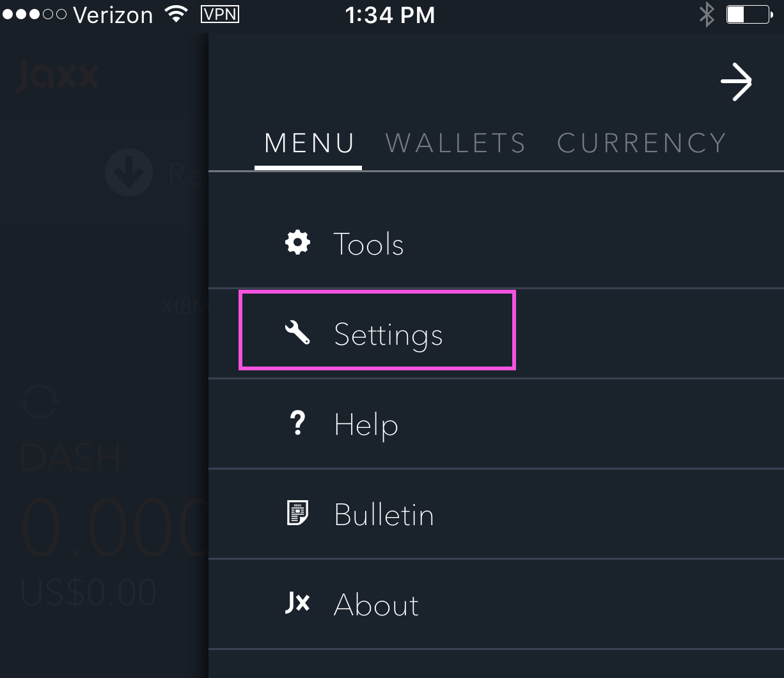This screenshot has width=784, height=678.
Task: Click the Settings wrench icon
Action: [x=297, y=333]
